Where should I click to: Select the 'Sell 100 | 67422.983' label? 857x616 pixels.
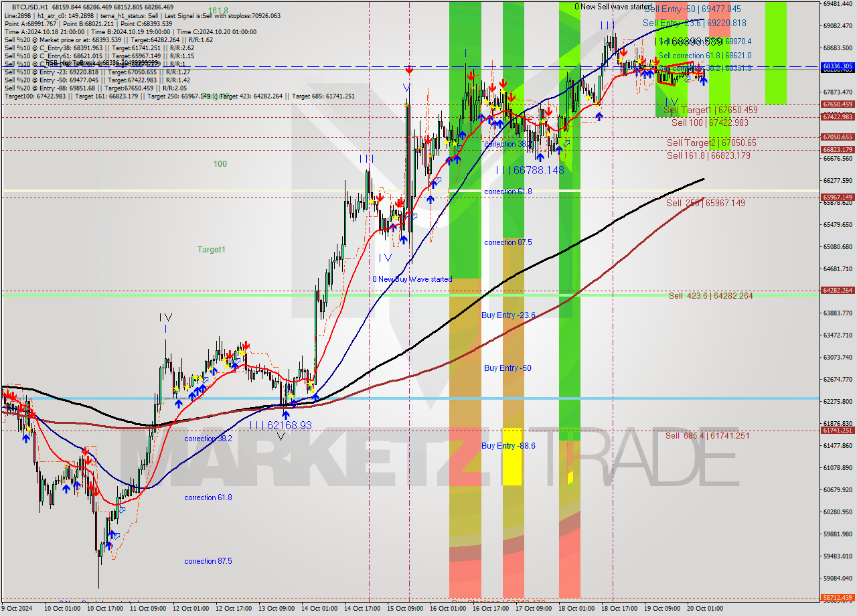click(710, 123)
